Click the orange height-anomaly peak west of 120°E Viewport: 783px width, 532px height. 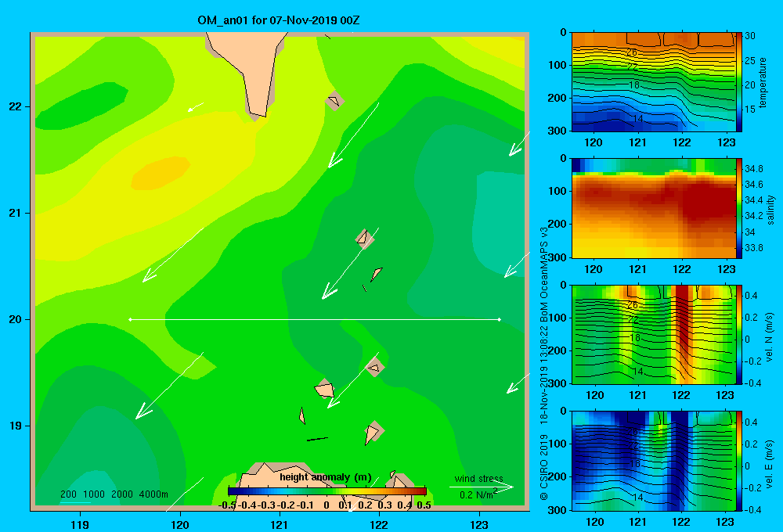click(x=161, y=173)
